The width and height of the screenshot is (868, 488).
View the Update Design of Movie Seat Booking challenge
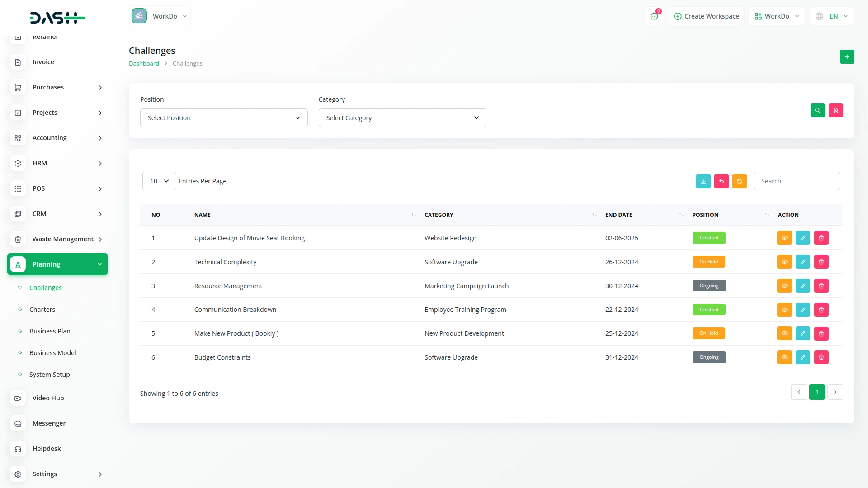point(784,238)
